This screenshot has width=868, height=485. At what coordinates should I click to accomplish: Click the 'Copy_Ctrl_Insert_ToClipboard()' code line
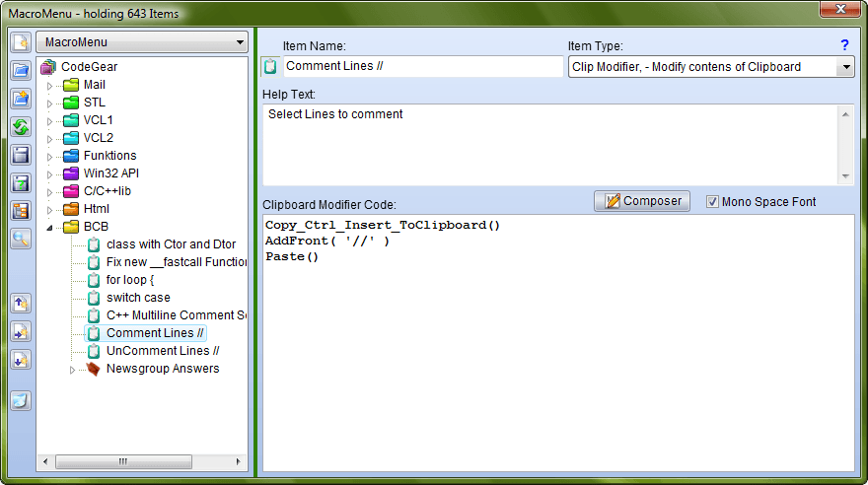pyautogui.click(x=383, y=225)
